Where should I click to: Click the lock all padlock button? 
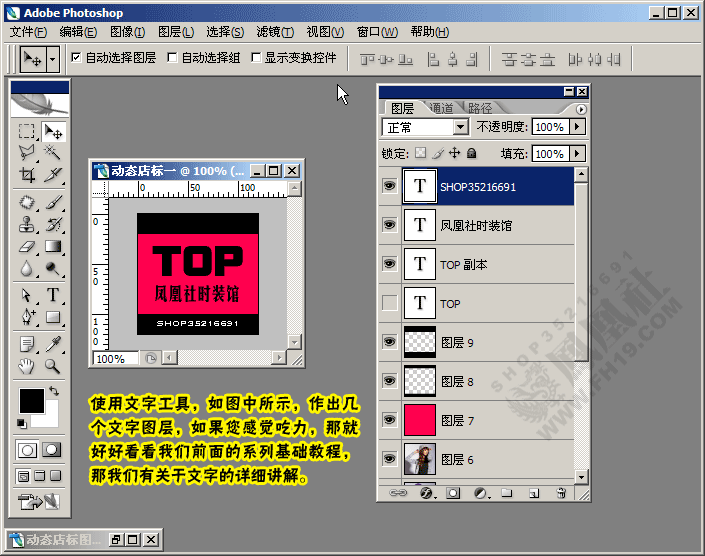coord(471,153)
